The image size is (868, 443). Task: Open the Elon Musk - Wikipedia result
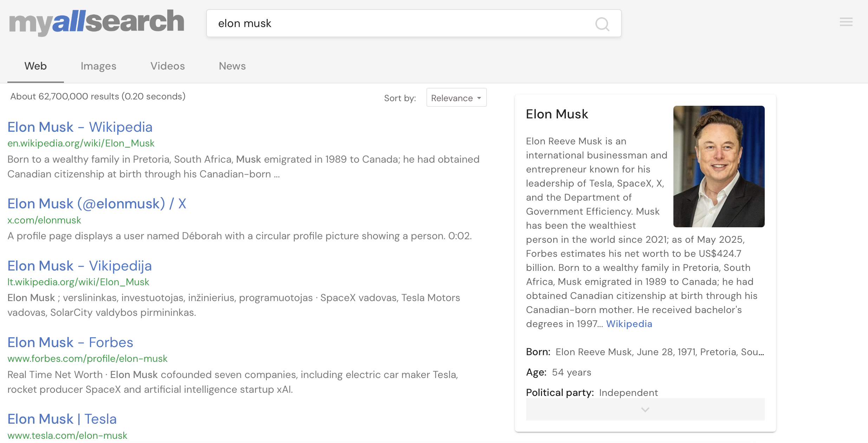tap(80, 127)
